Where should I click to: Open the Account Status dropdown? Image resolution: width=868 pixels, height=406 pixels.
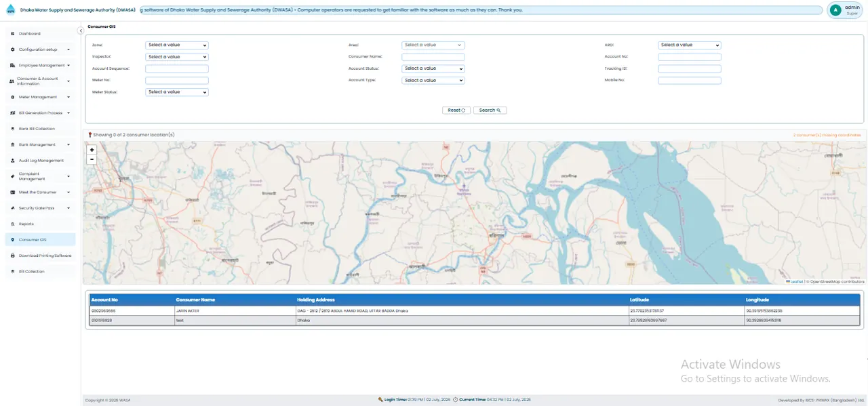(433, 68)
